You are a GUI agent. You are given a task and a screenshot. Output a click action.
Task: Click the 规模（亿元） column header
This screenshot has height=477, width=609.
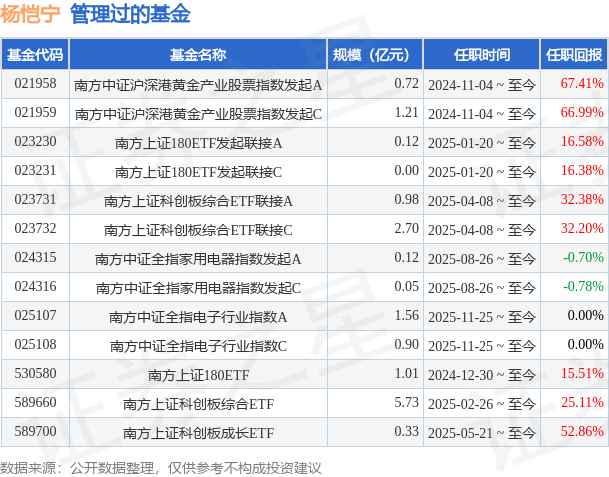coord(375,55)
